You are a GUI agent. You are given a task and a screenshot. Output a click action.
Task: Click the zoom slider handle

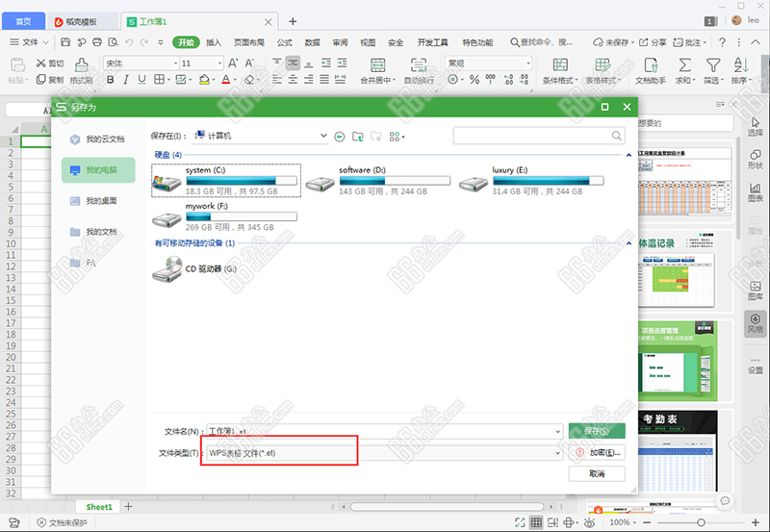click(x=701, y=522)
